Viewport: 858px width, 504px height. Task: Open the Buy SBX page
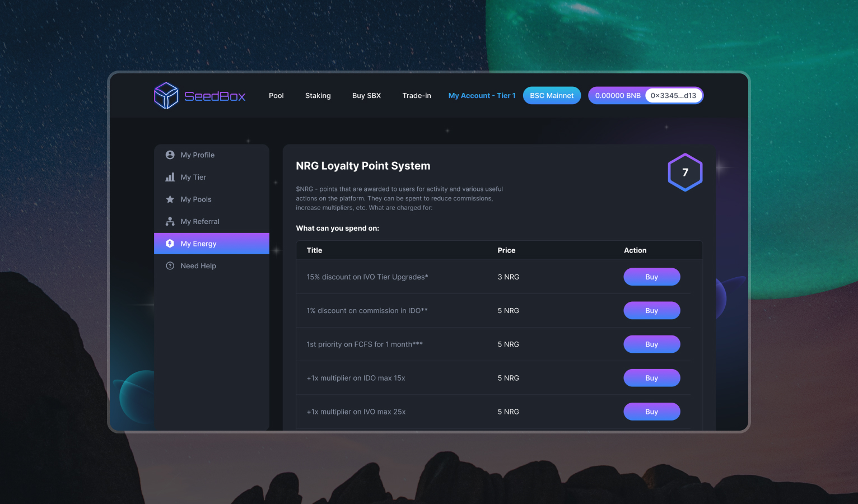click(366, 96)
